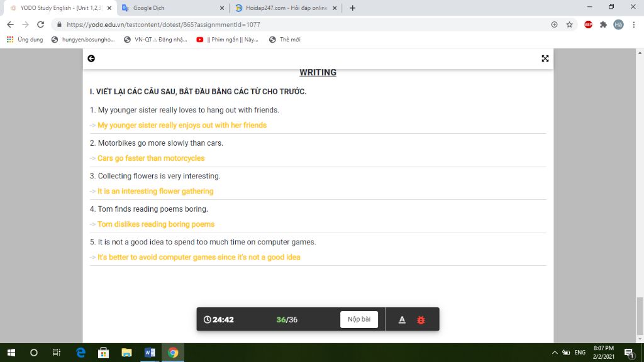
Task: Open the Chrome profile avatar
Action: pos(619,25)
